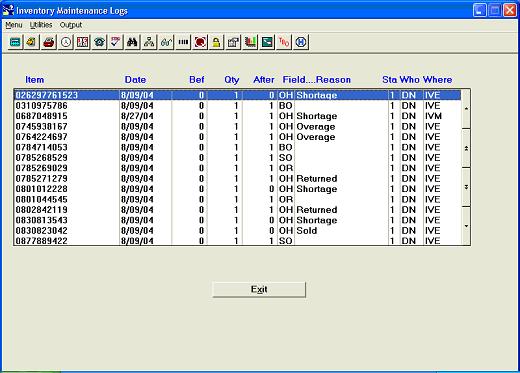Screen dimensions: 520x373
Task: Select log row for item 0830823042
Action: click(x=238, y=230)
